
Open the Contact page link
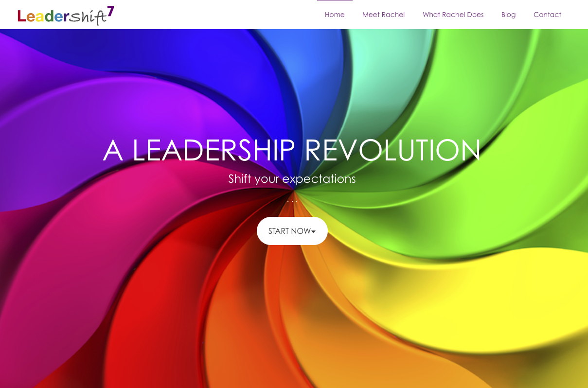[547, 15]
